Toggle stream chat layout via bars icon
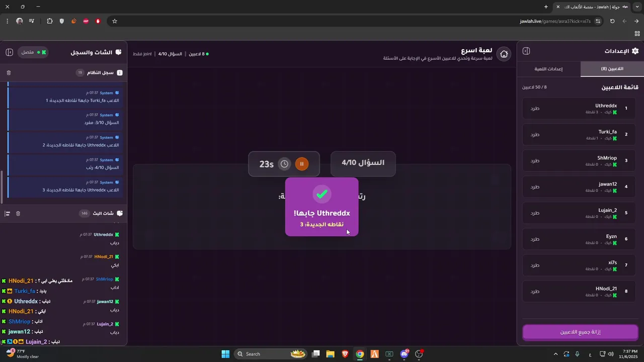The height and width of the screenshot is (362, 644). [8, 214]
